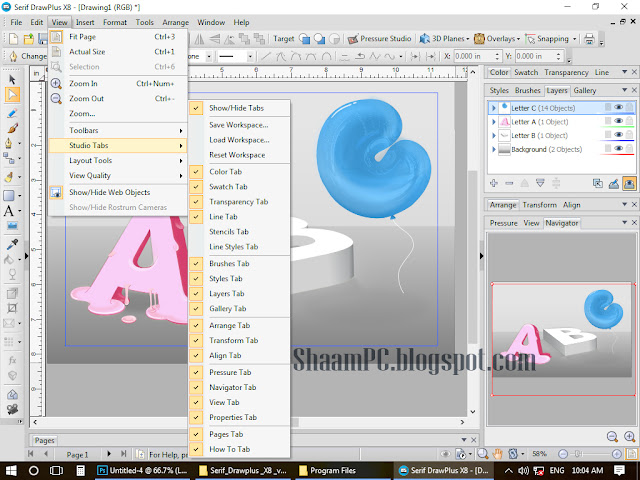Enable Stencils Tab in submenu

(239, 232)
